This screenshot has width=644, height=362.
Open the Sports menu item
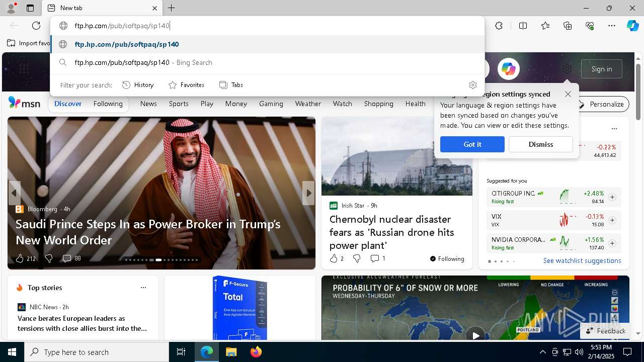[x=179, y=104]
